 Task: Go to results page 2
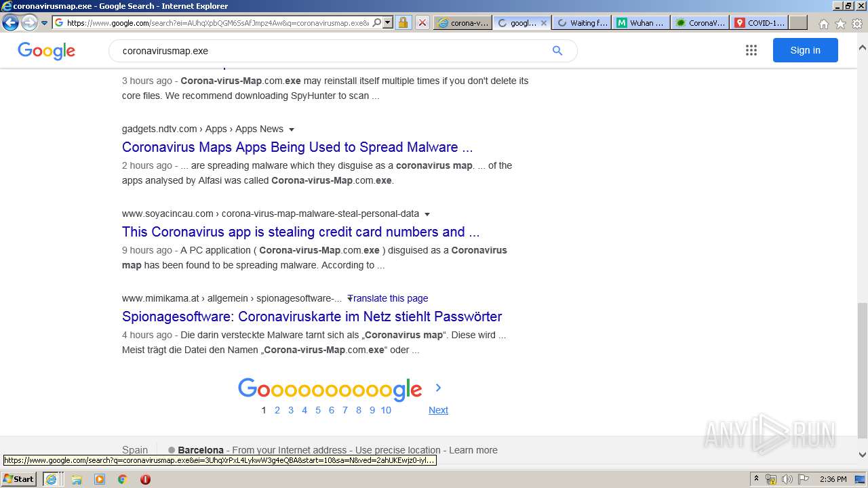[x=277, y=410]
